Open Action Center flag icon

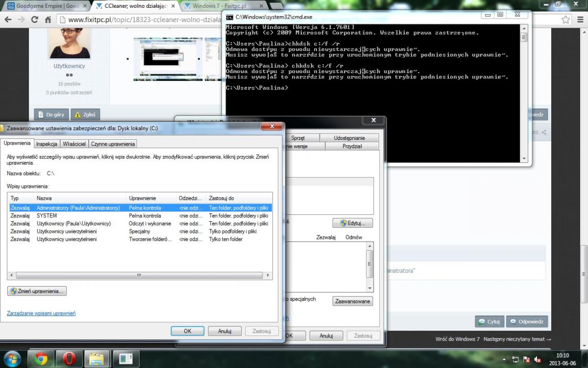(x=526, y=359)
